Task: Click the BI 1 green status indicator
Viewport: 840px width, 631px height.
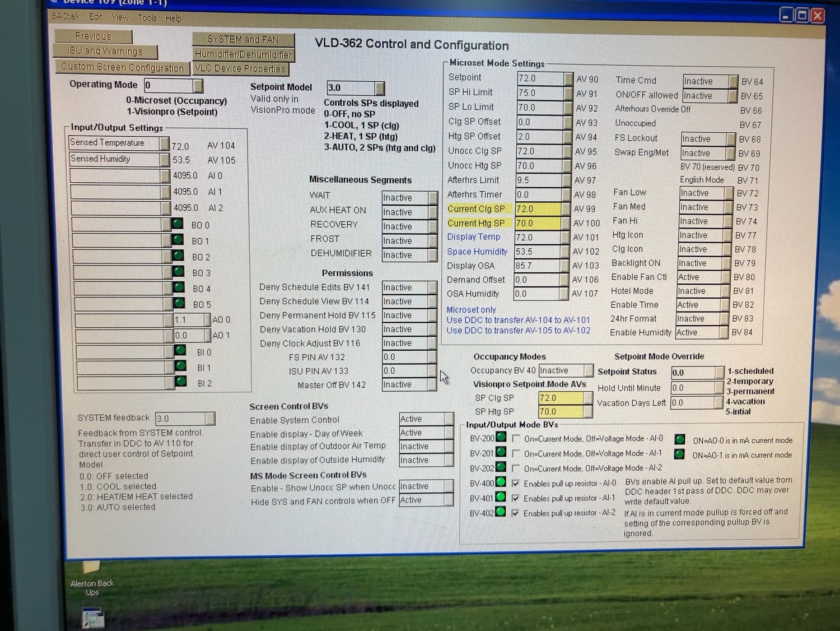Action: pos(180,366)
